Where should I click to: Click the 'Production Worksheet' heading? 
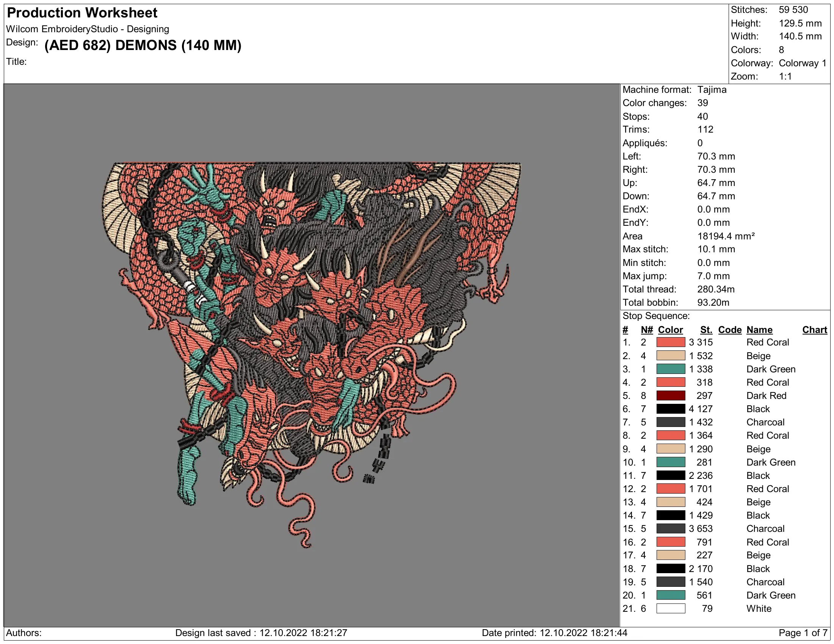point(82,13)
